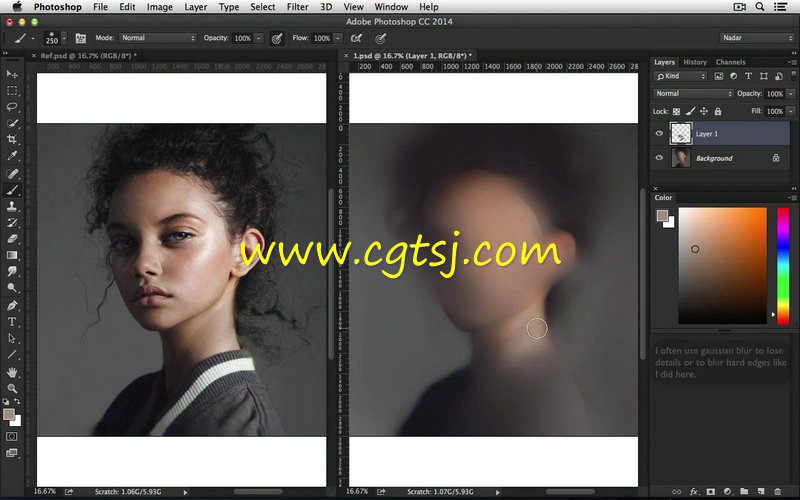Click foreground color swatch in Color panel
Screen dimensions: 800x500
tap(662, 215)
